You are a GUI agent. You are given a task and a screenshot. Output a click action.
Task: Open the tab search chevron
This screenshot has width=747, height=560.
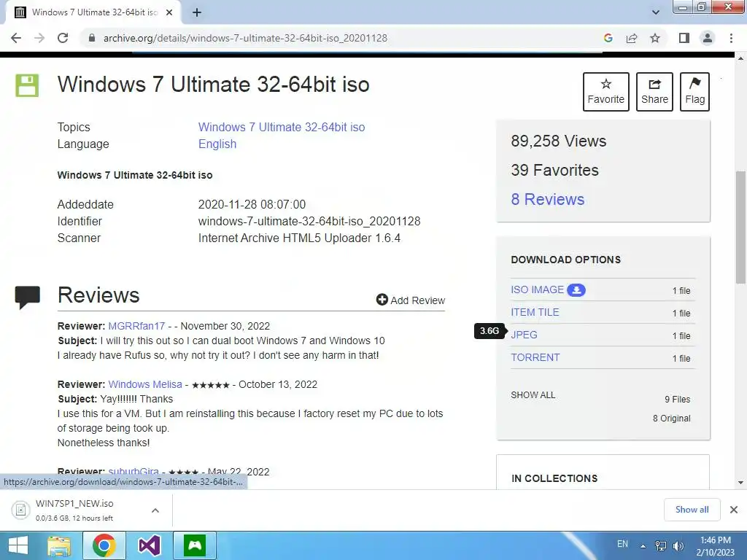(x=656, y=12)
